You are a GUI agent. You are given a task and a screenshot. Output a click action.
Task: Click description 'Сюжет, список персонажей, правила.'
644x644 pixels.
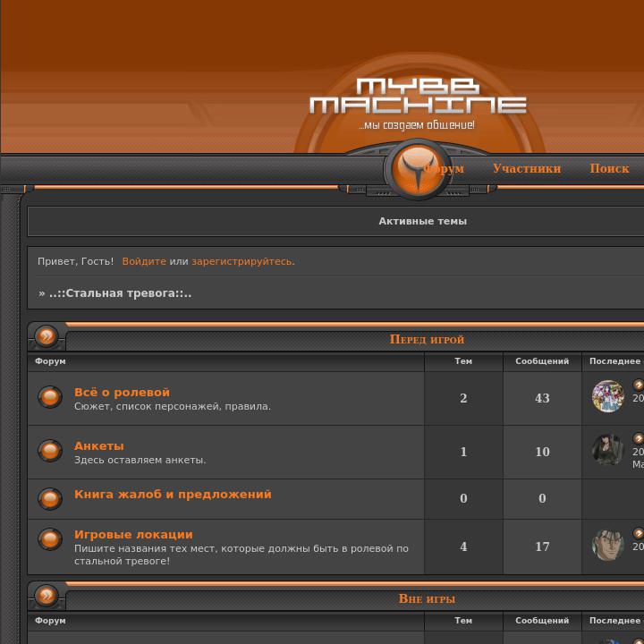coord(173,407)
